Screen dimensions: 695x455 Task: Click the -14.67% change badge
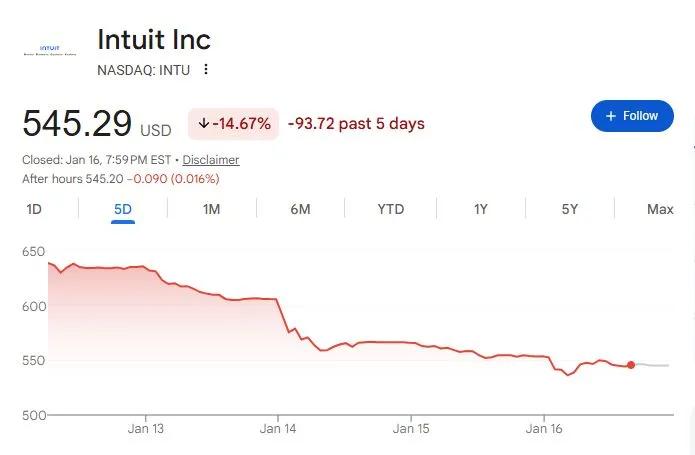235,124
